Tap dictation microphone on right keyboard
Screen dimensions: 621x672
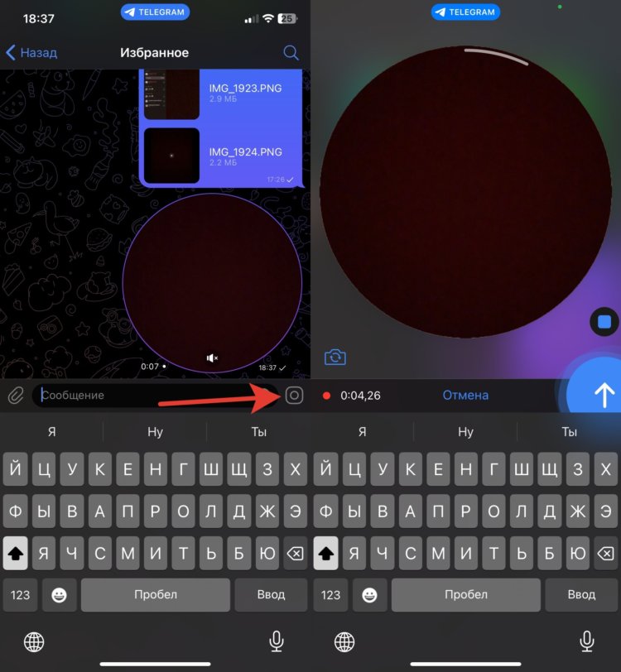click(587, 641)
